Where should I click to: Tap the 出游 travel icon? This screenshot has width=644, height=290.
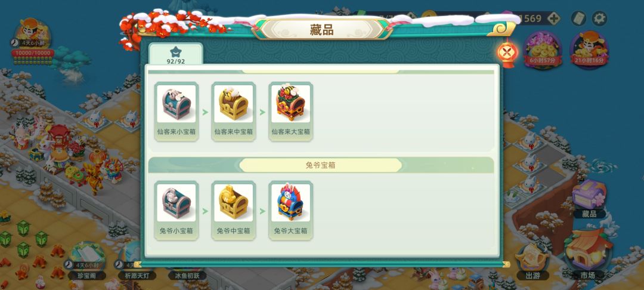coord(532,262)
